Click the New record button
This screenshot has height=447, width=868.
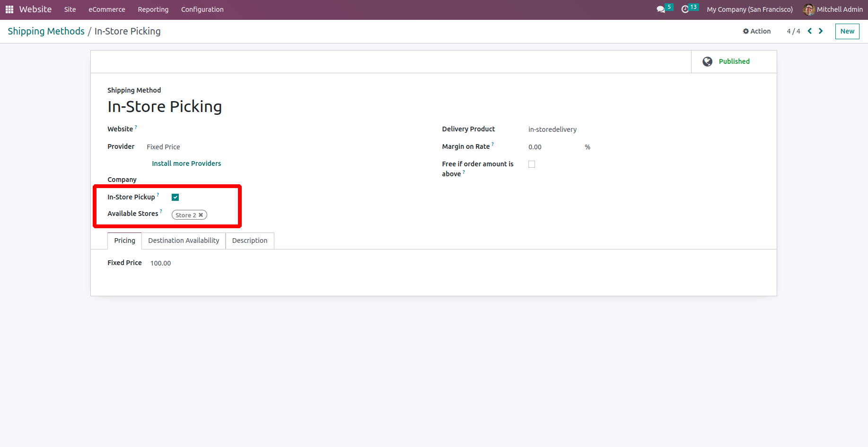pos(847,31)
